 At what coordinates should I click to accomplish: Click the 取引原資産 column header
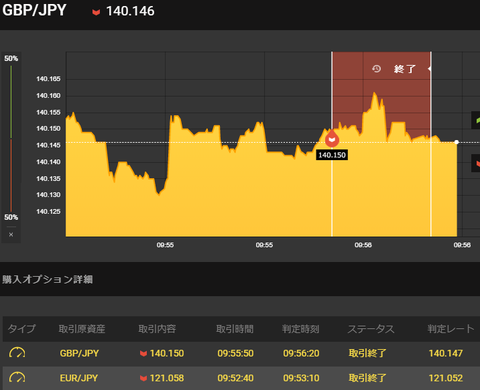[x=82, y=329]
